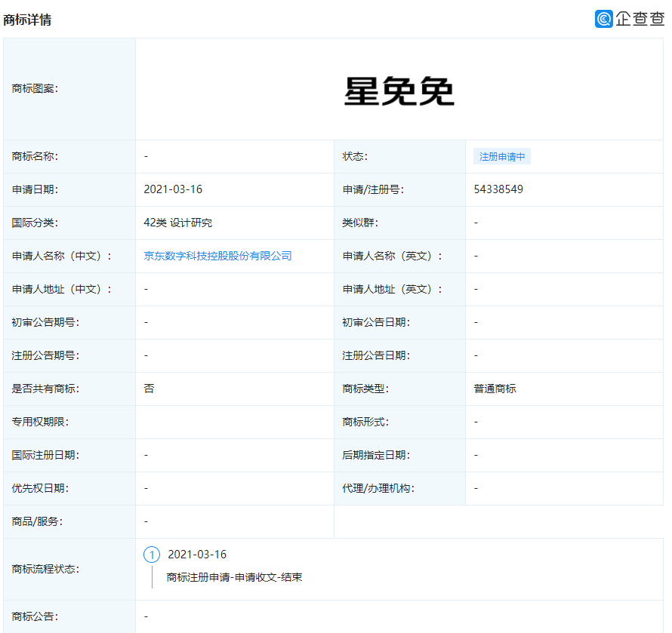The height and width of the screenshot is (633, 672).
Task: Open applicant link 京东数字科技控股股份有限公司
Action: pyautogui.click(x=217, y=256)
